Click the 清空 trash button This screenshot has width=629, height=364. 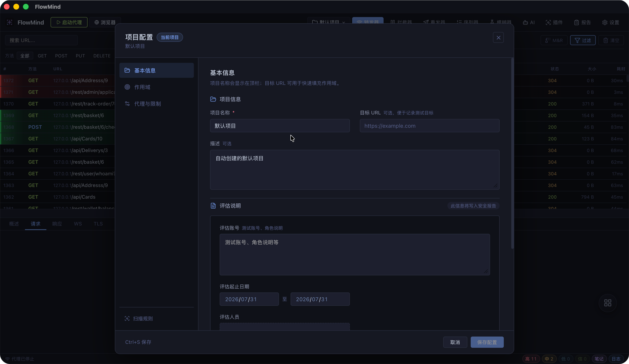pos(611,40)
